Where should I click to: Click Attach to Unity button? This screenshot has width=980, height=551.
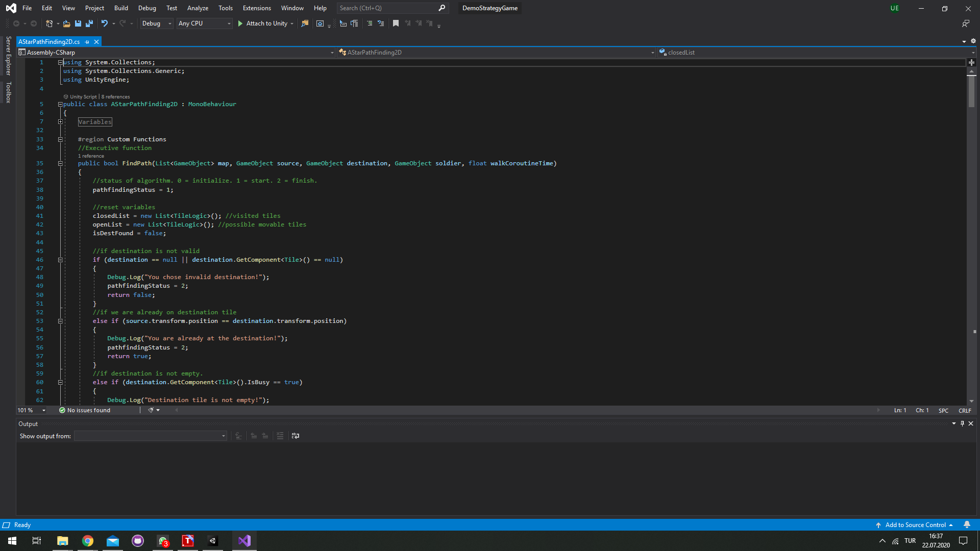(x=262, y=23)
